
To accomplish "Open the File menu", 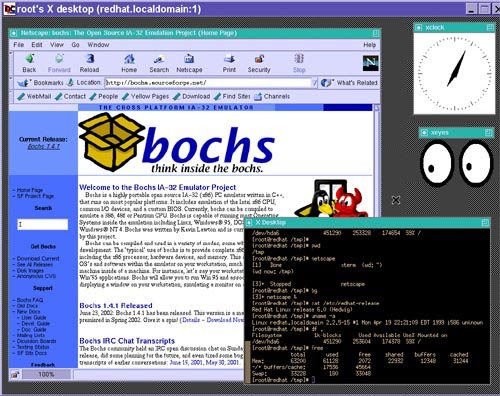I will tap(19, 45).
